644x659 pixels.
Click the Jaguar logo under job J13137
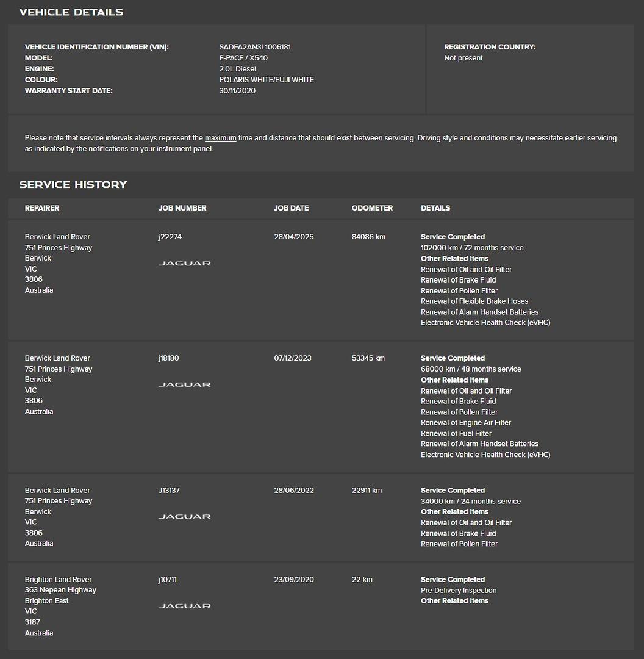(x=184, y=517)
